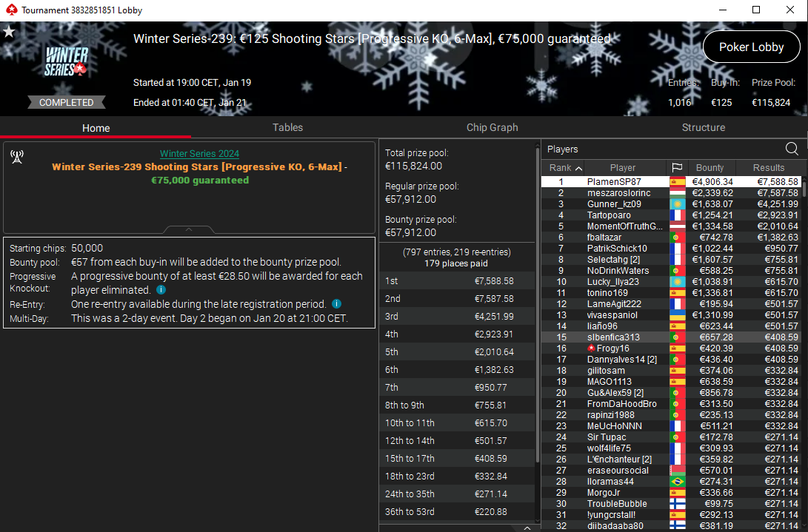Click the Winter Series logo
This screenshot has width=808, height=532.
66,62
